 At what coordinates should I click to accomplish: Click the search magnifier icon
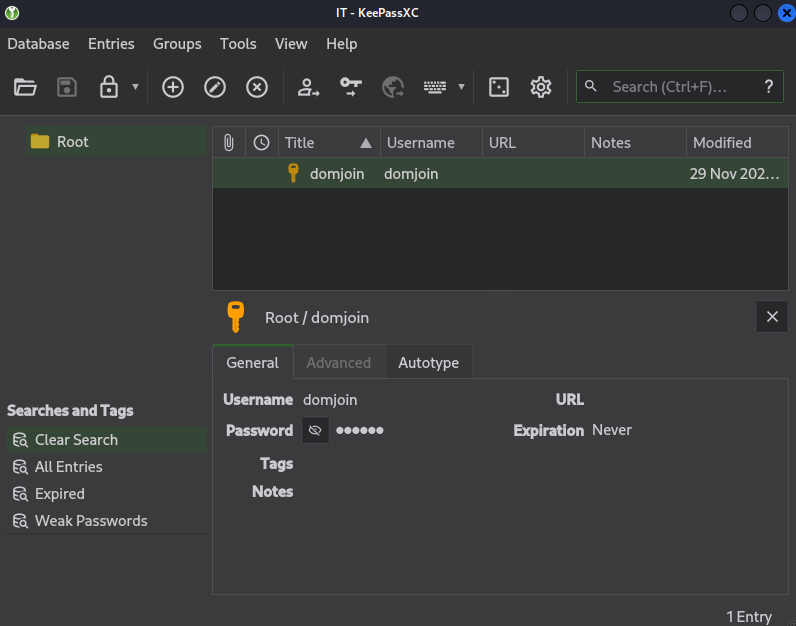tap(590, 86)
